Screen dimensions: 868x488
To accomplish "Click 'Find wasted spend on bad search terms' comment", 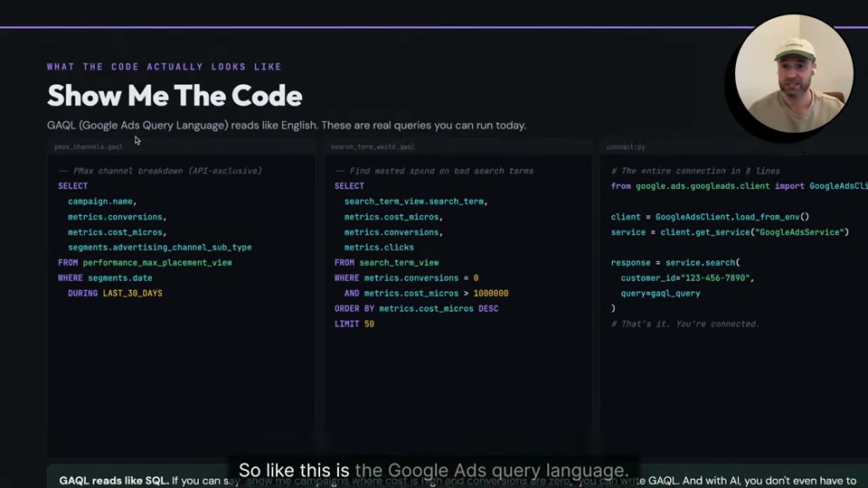I will click(x=434, y=171).
